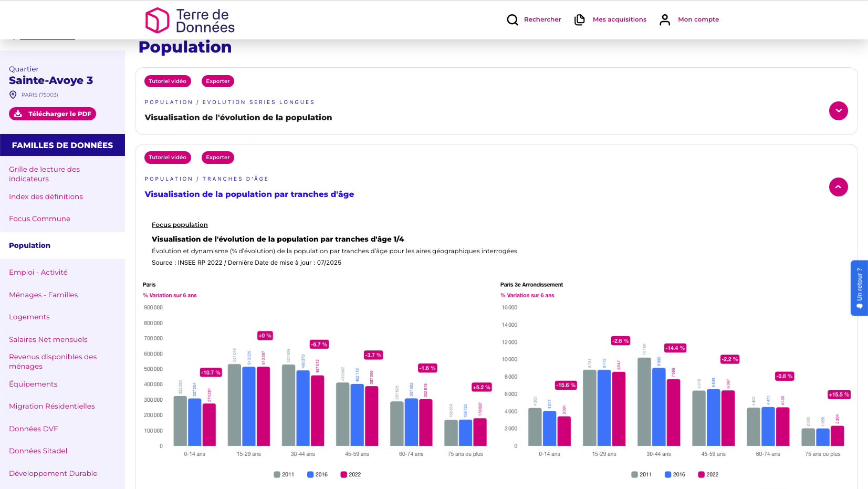Click the 2016 blue swatch in 3e Arrondissement legend

668,475
